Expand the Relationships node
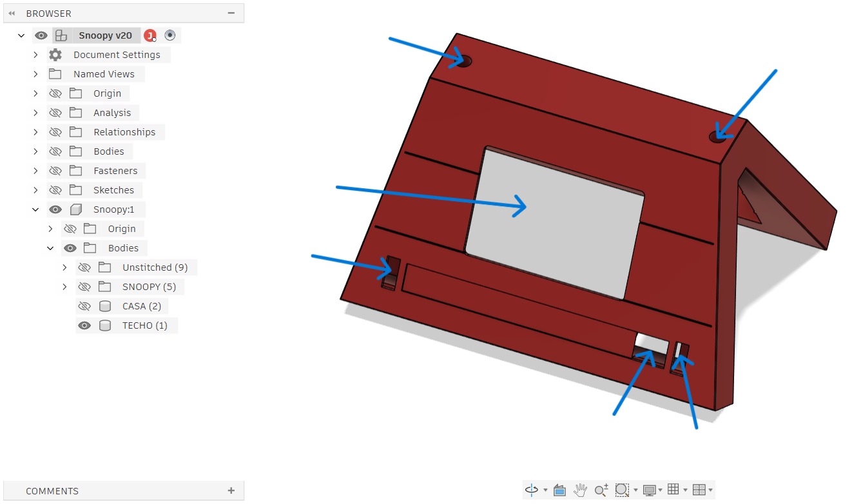 tap(35, 132)
